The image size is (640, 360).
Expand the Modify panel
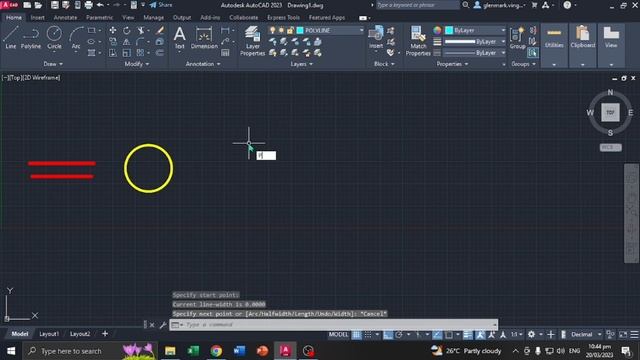click(137, 64)
